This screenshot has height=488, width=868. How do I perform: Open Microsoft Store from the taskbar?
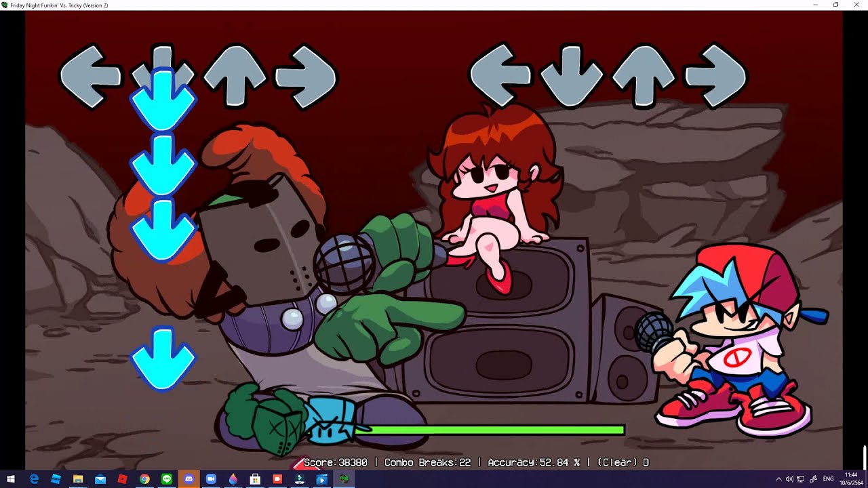255,479
